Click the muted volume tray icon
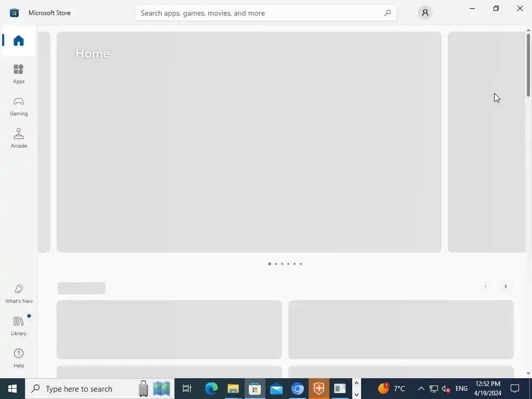Image resolution: width=532 pixels, height=399 pixels. pos(446,389)
